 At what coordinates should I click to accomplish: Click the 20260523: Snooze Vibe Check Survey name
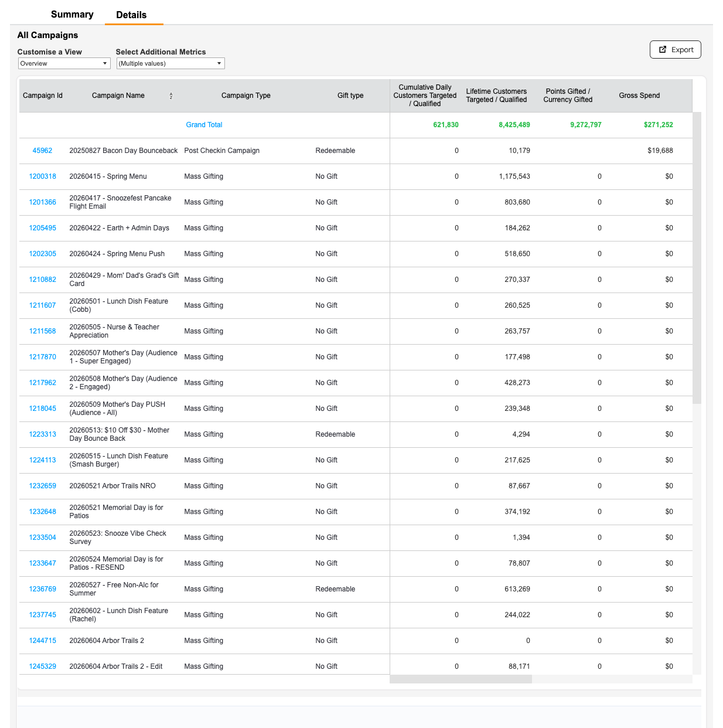(118, 538)
